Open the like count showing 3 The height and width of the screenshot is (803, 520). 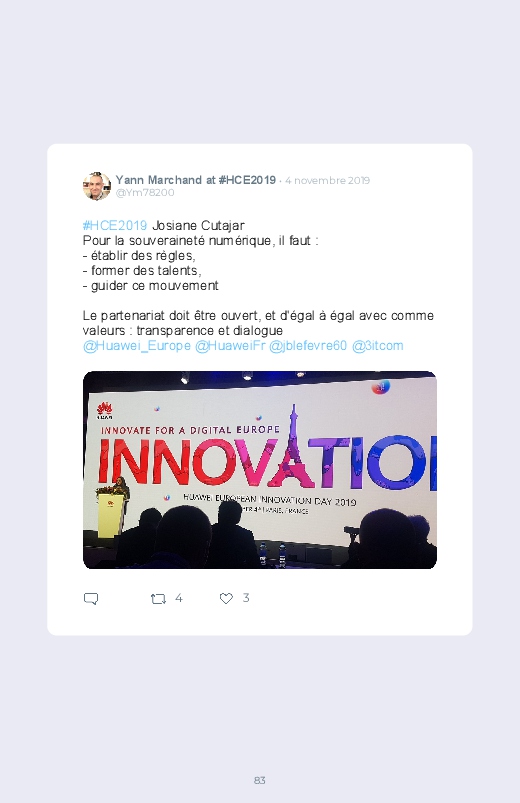pyautogui.click(x=246, y=598)
